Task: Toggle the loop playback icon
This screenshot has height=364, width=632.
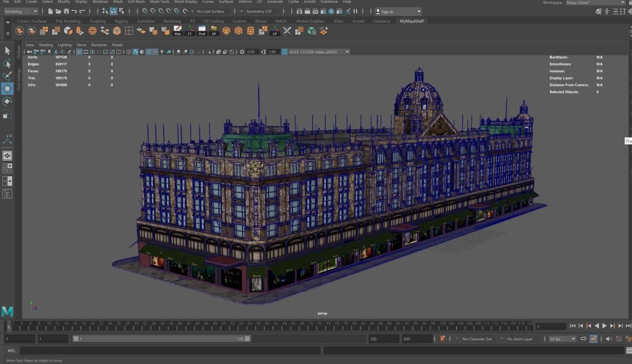Action: tap(583, 339)
